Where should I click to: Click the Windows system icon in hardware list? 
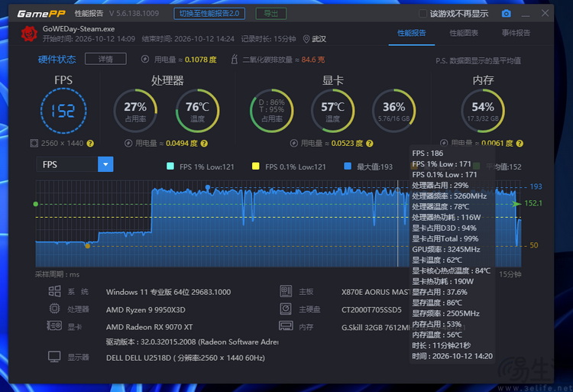(x=54, y=291)
